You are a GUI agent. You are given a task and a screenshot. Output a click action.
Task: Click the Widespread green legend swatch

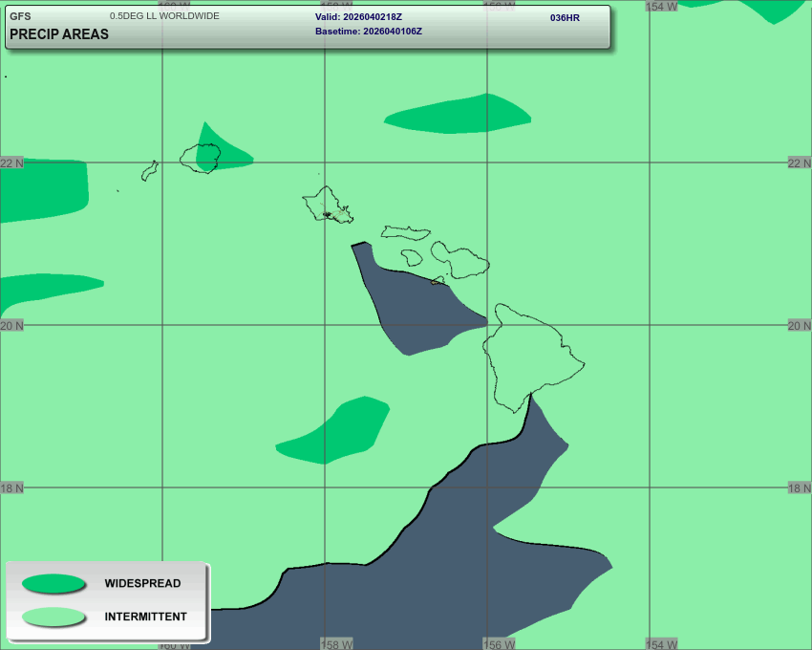click(x=53, y=583)
